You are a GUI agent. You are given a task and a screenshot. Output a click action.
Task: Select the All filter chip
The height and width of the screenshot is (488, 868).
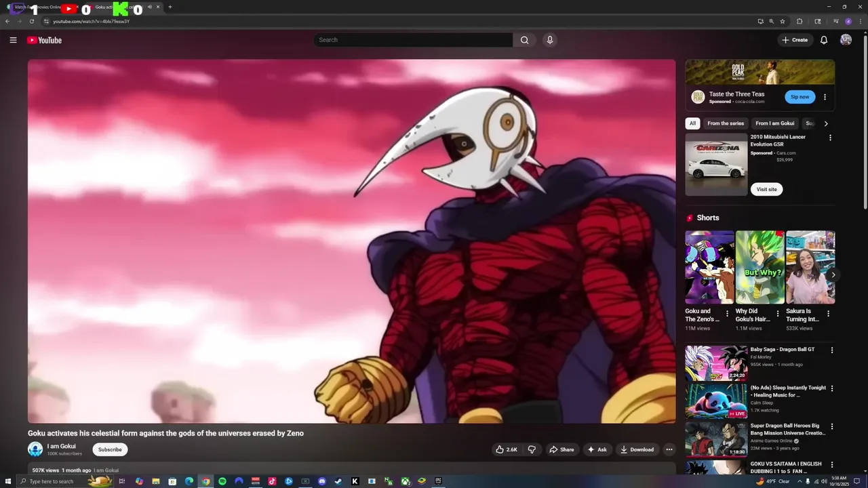[x=692, y=123]
